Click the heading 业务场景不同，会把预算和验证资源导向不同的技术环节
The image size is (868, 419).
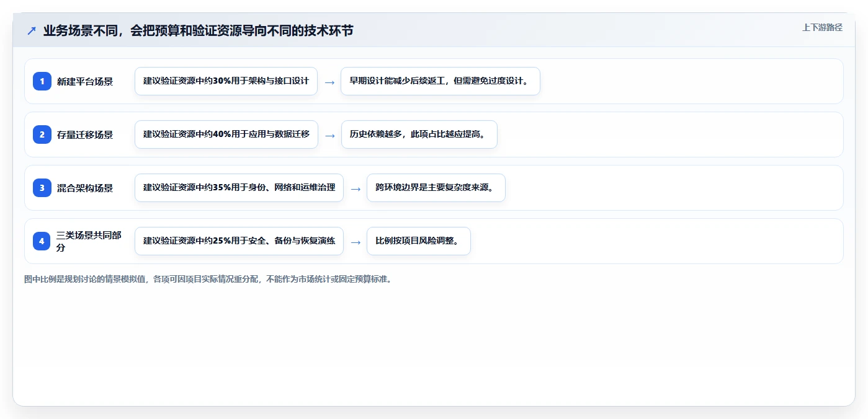pos(199,30)
